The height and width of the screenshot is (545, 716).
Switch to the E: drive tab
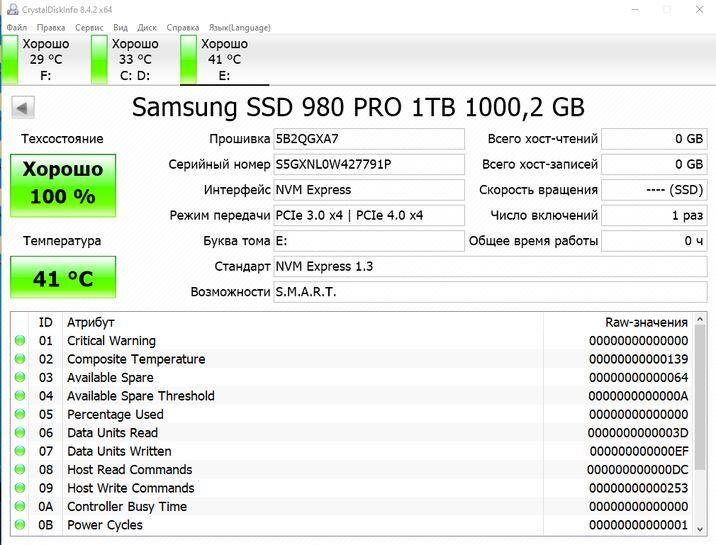point(224,60)
